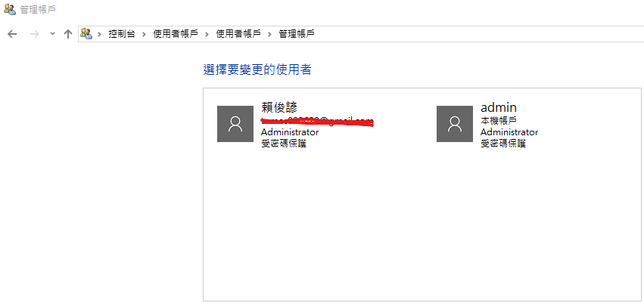Viewport: 644px width, 303px height.
Task: Select the 賴俊諺 account avatar
Action: coord(235,124)
